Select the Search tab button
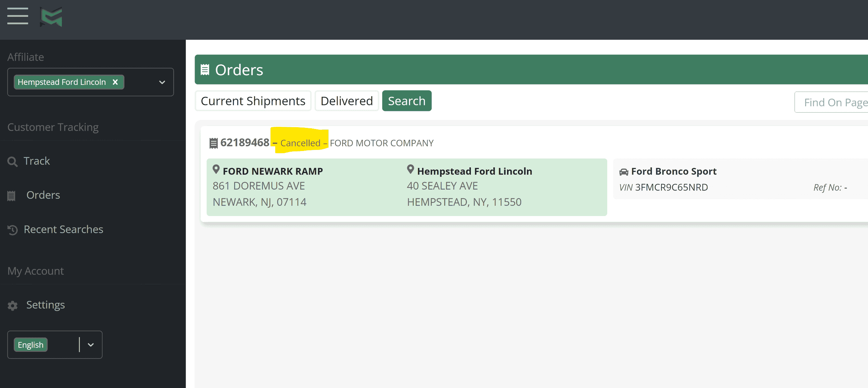 coord(407,101)
